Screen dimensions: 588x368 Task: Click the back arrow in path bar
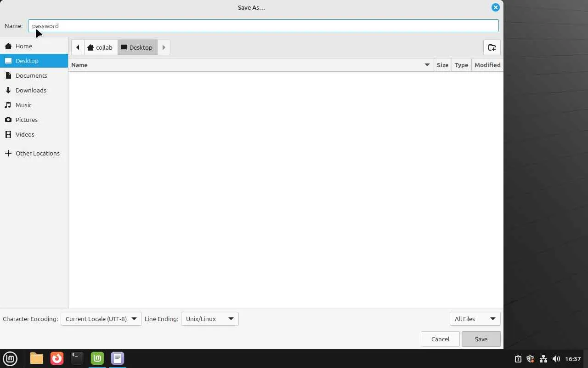coord(78,47)
